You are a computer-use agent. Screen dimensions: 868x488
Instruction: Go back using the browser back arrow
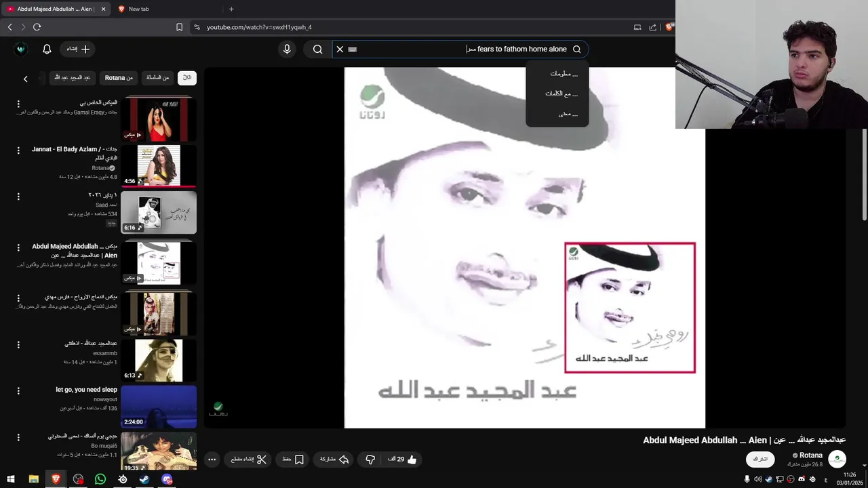(9, 27)
